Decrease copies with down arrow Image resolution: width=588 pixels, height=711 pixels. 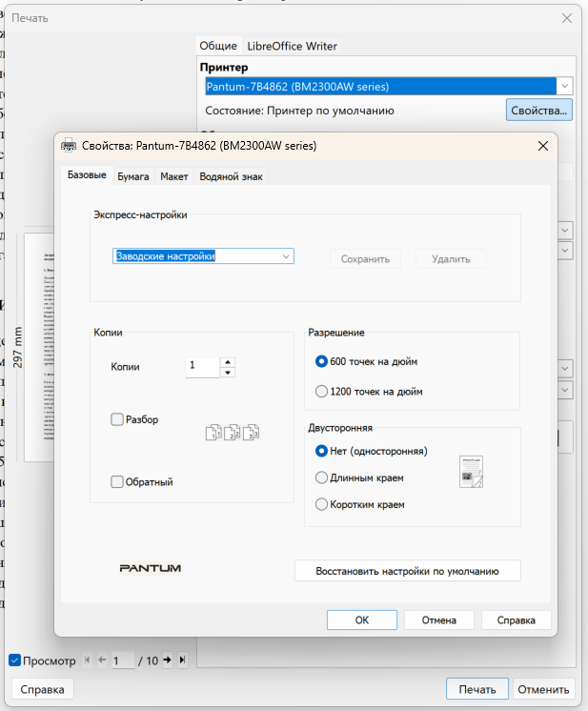(x=227, y=372)
